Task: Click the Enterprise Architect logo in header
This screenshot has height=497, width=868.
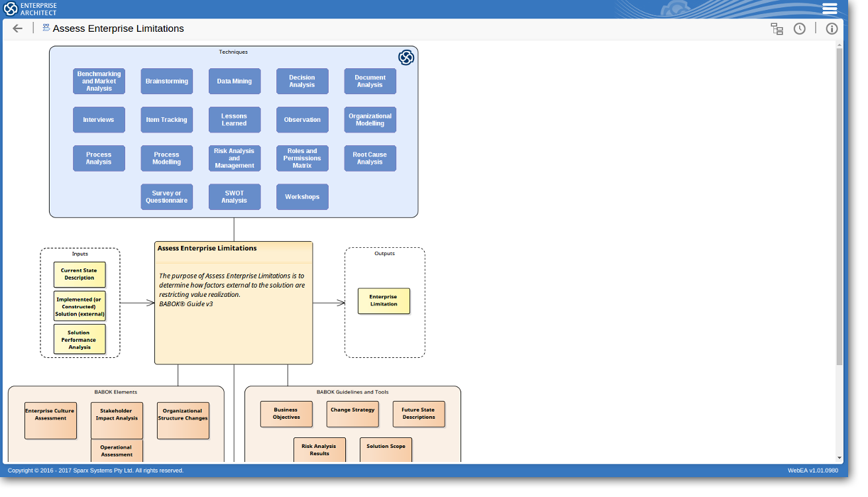Action: (x=30, y=9)
